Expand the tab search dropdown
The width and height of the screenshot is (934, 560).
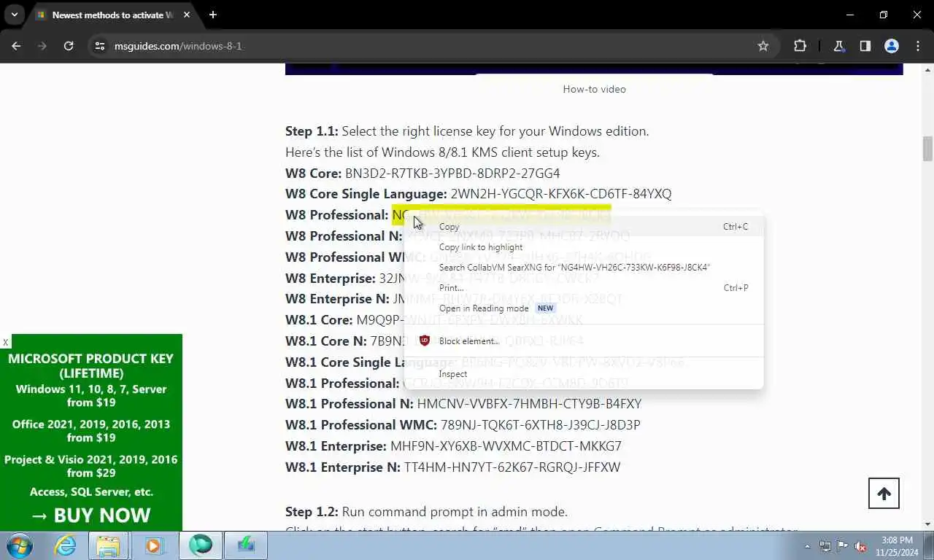(14, 15)
